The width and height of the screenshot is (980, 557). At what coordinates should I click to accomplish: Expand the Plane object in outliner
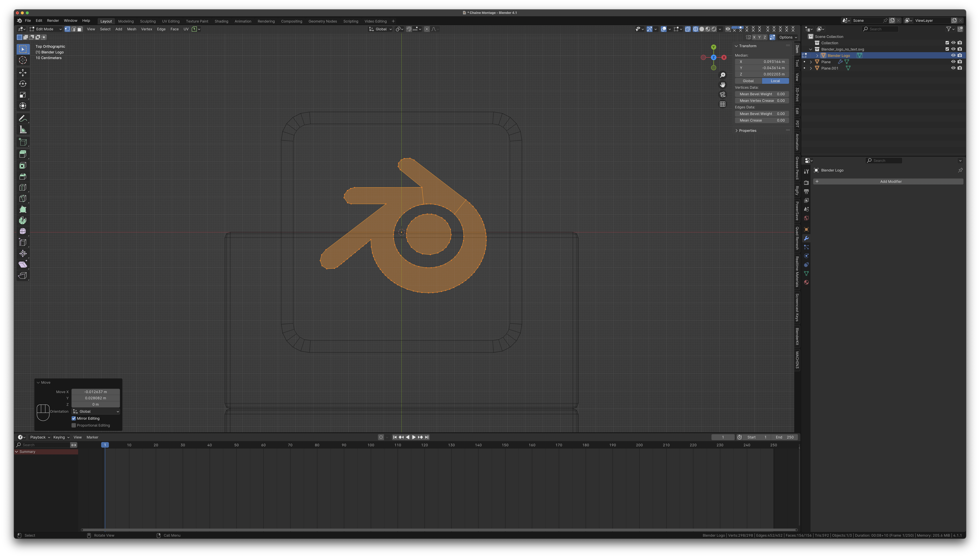tap(811, 62)
